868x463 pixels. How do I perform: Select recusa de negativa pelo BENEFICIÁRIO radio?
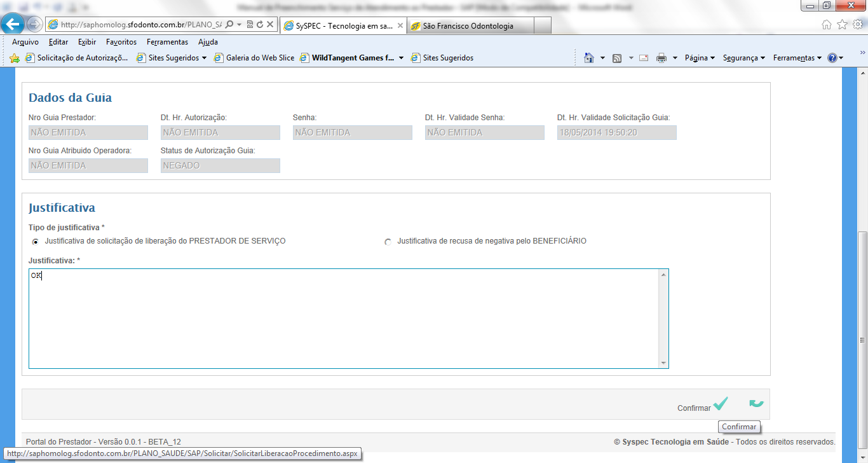coord(388,242)
